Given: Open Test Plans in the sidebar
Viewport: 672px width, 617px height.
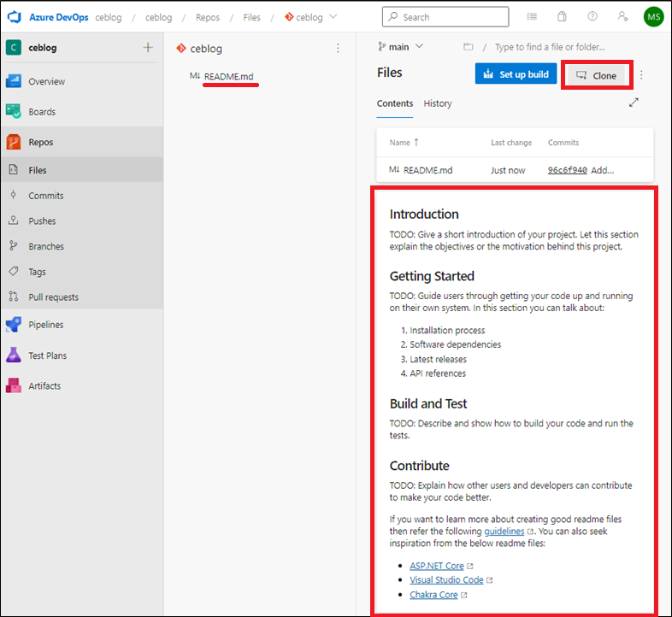Looking at the screenshot, I should tap(81, 356).
